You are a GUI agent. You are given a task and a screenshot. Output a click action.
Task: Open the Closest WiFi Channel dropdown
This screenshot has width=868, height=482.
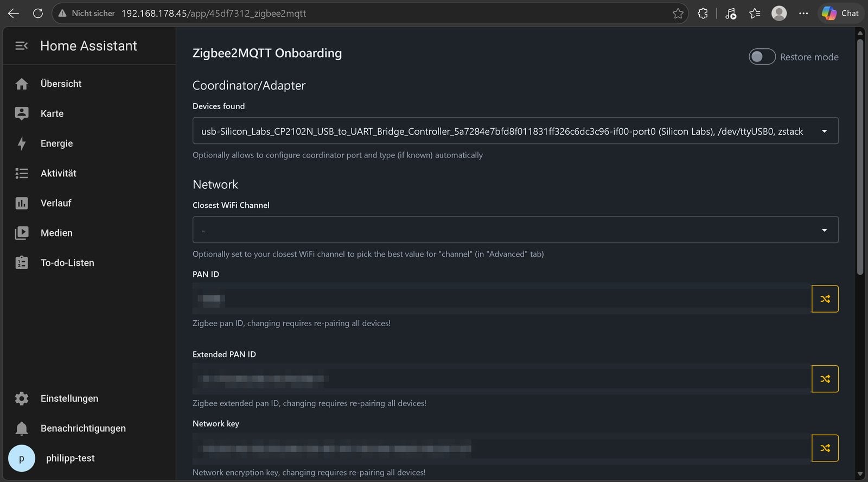pyautogui.click(x=515, y=230)
